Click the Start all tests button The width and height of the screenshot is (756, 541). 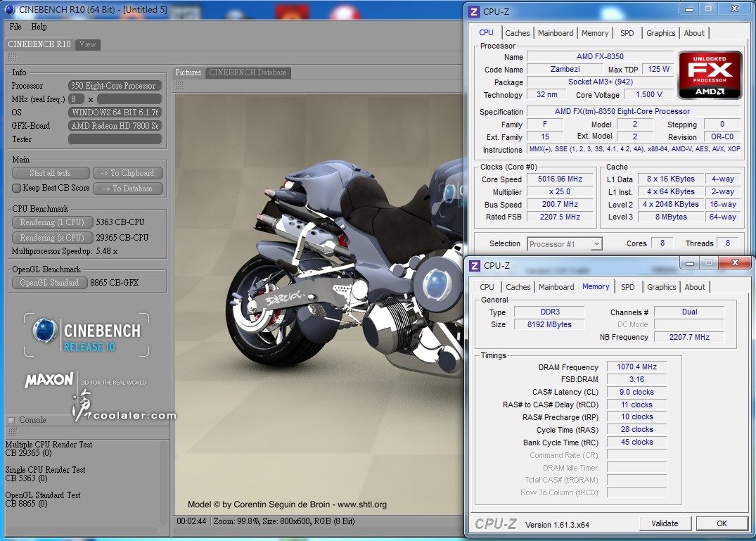[x=50, y=172]
